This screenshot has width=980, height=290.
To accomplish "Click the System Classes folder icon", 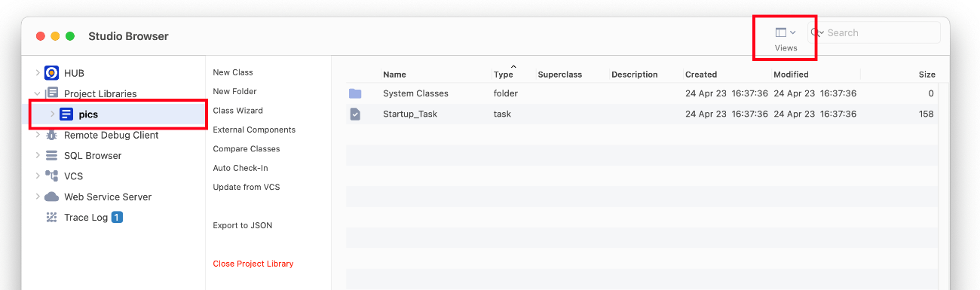I will (x=355, y=93).
